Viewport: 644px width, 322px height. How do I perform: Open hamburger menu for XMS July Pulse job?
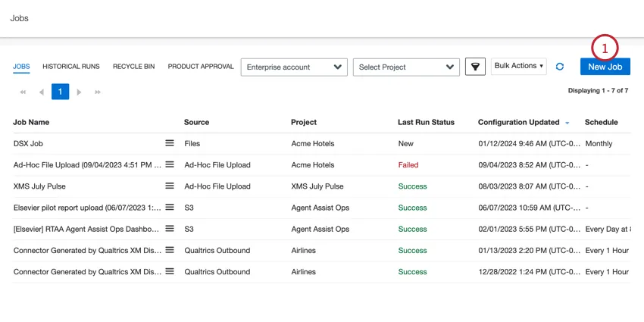click(170, 186)
